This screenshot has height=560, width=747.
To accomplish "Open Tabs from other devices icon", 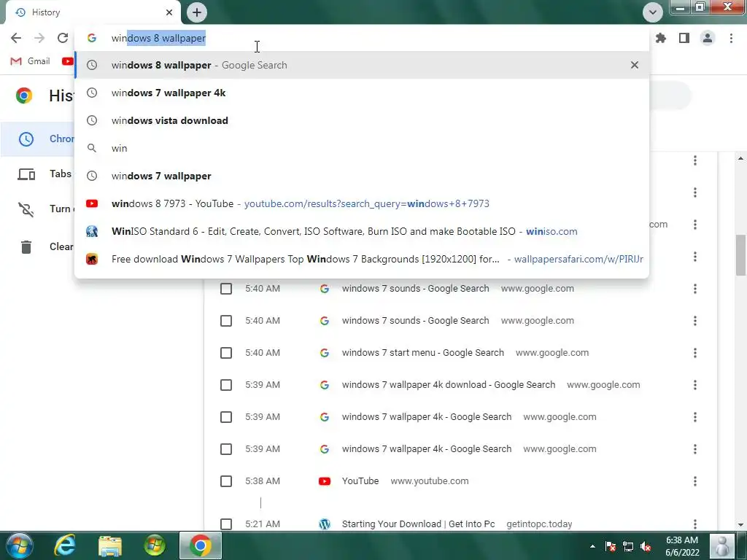I will 26,174.
